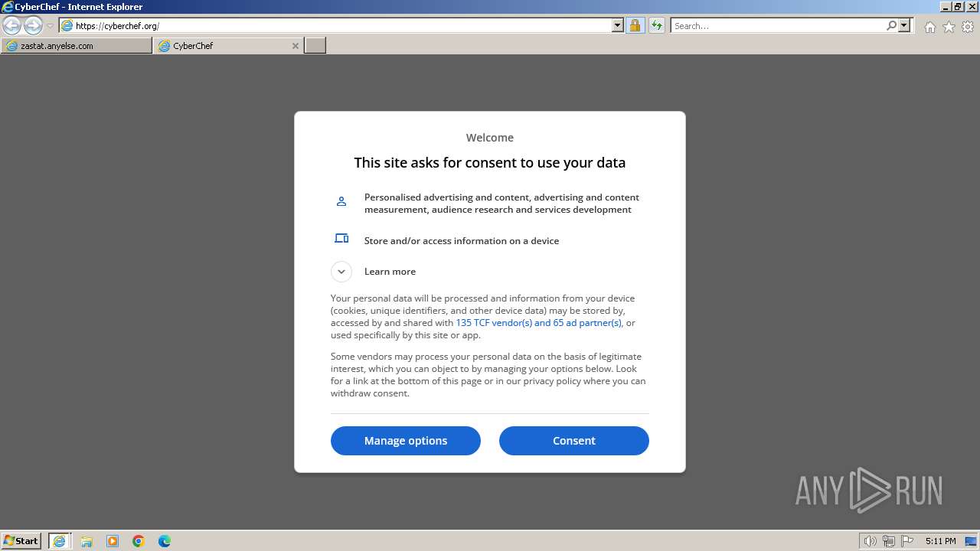Open the recent pages dropdown arrow

[x=50, y=26]
